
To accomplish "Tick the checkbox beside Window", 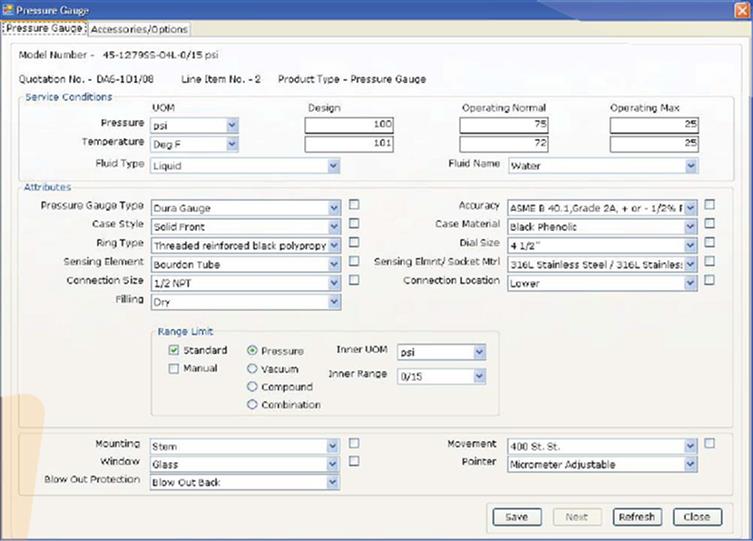I will [x=354, y=461].
